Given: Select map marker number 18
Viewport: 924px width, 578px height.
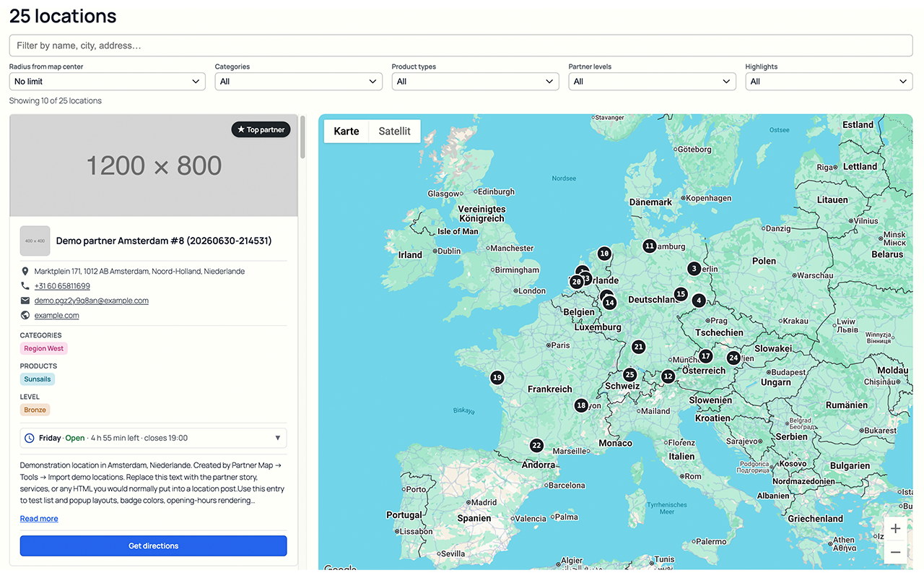Looking at the screenshot, I should click(581, 405).
